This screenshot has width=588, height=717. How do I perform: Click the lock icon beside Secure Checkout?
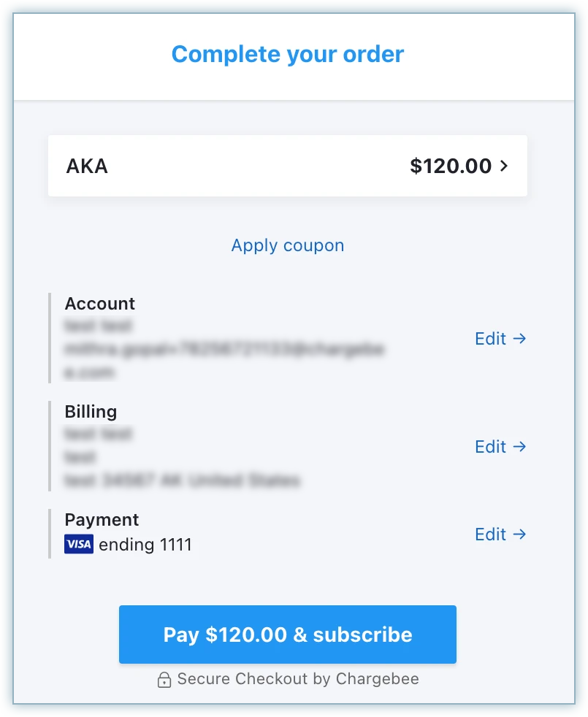164,680
